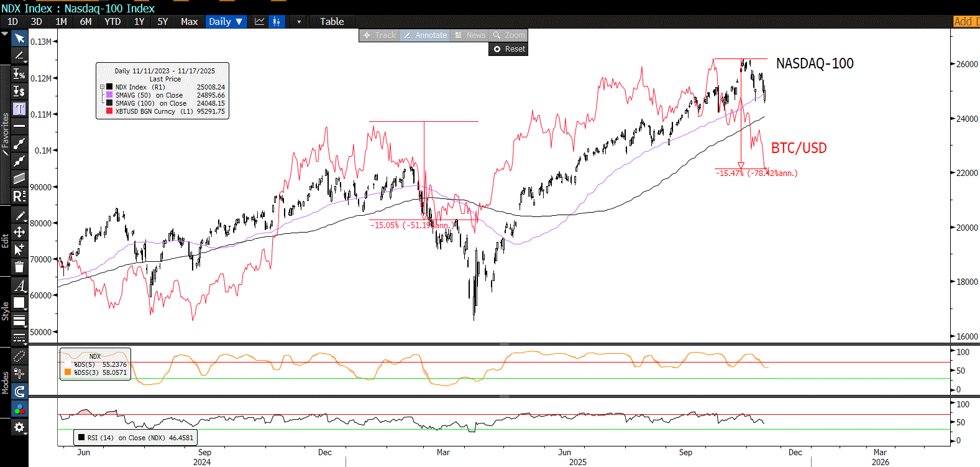Select the YTD range tab

pyautogui.click(x=112, y=22)
